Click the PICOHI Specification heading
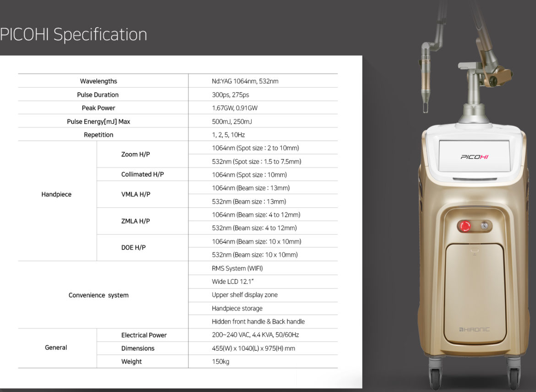This screenshot has height=392, width=536. click(73, 35)
